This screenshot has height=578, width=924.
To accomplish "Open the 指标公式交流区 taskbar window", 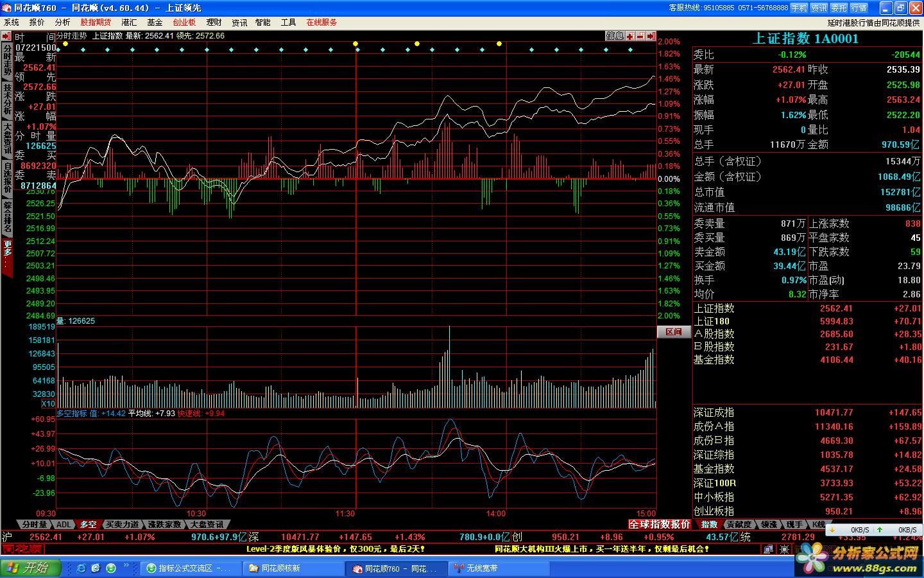I will [190, 568].
